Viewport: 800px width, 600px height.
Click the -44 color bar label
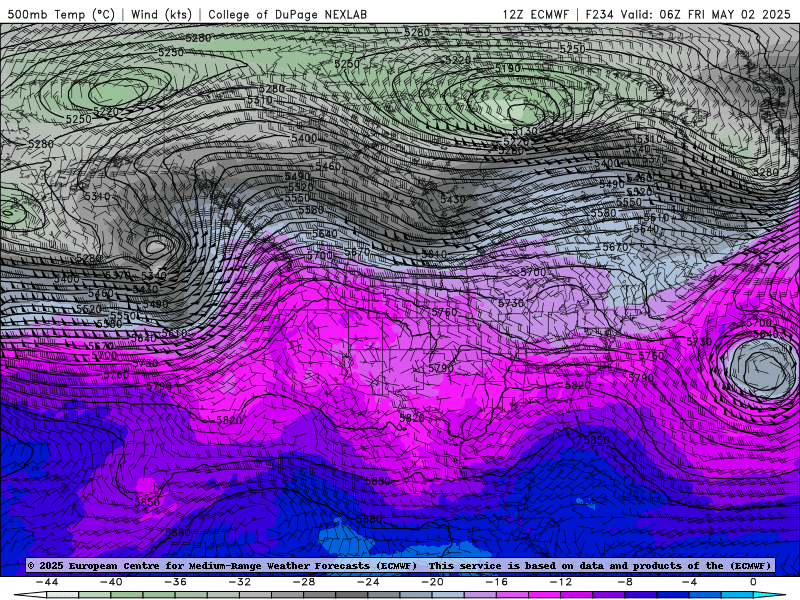(47, 582)
